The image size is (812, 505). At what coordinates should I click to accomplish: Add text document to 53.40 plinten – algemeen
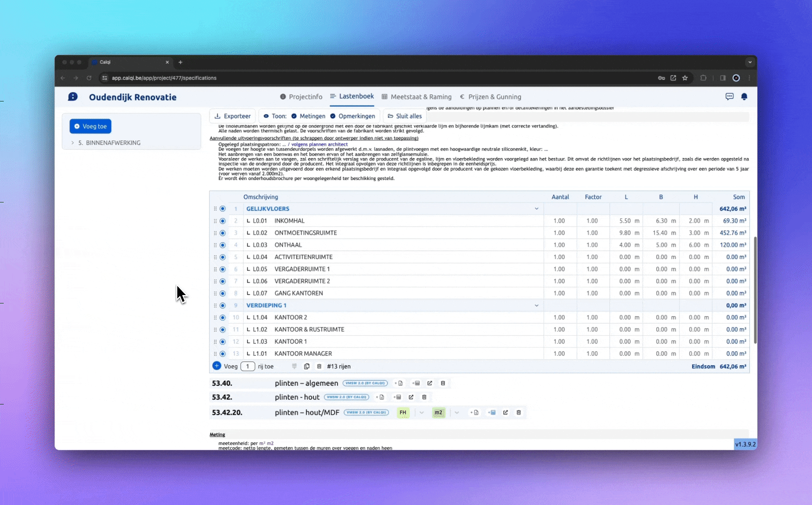(399, 383)
